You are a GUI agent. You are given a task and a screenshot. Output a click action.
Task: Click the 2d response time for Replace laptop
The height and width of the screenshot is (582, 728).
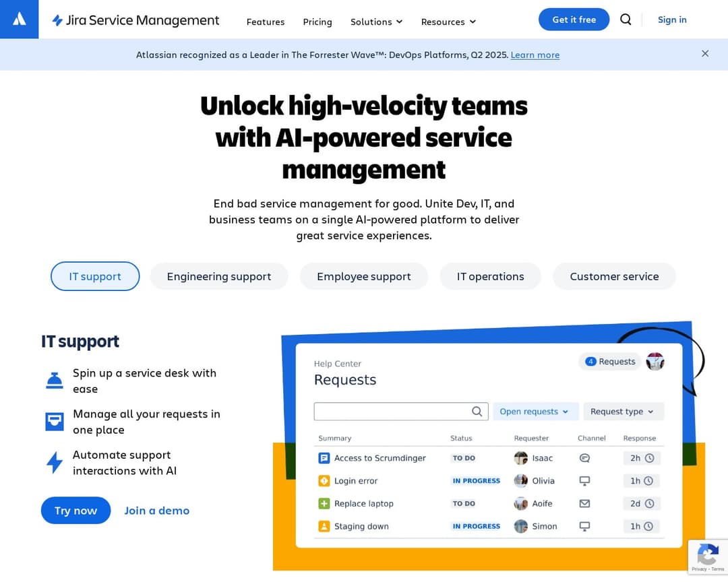[642, 504]
